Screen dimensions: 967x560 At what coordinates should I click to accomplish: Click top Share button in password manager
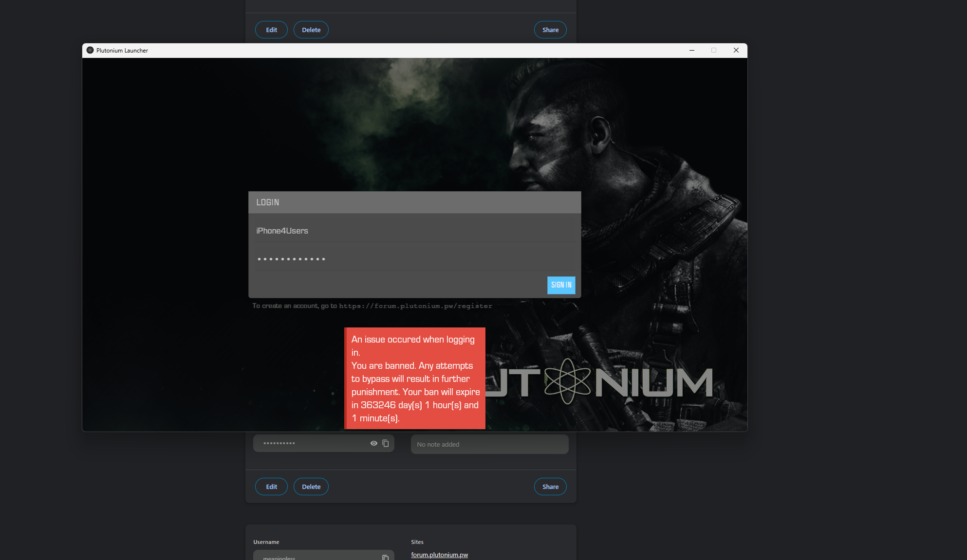(x=550, y=30)
